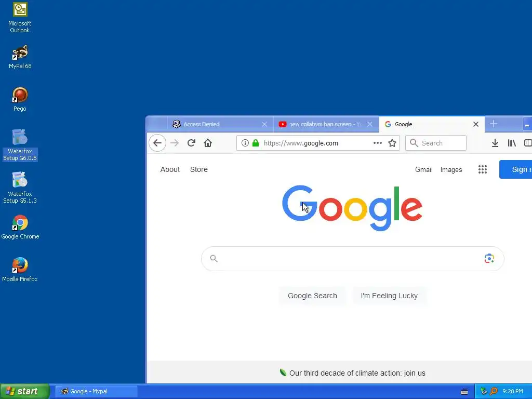The height and width of the screenshot is (399, 532).
Task: Search by image using Google Lens icon
Action: (x=489, y=259)
